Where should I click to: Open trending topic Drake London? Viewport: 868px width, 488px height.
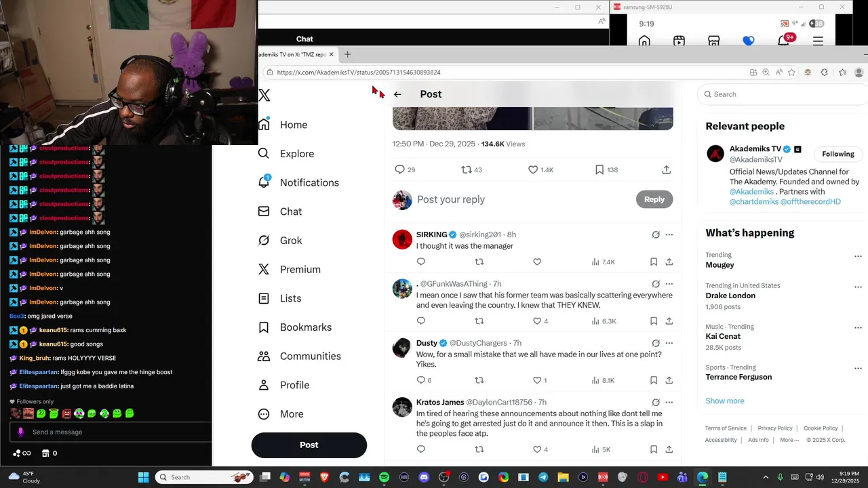click(x=730, y=296)
